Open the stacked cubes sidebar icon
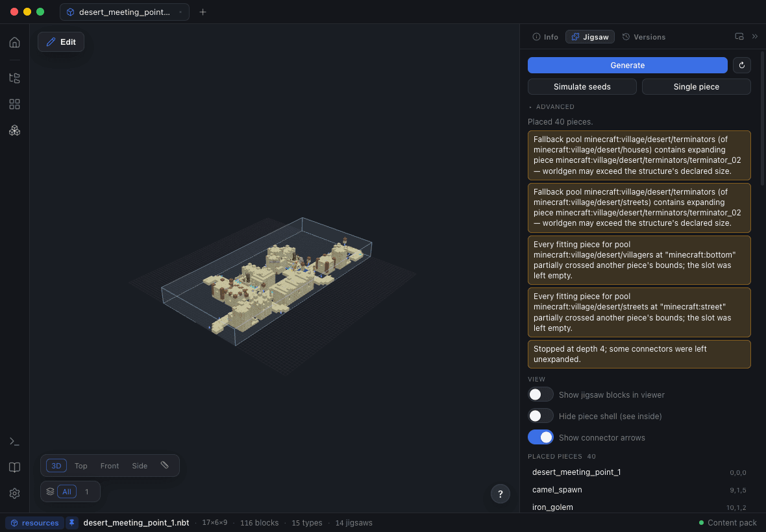This screenshot has width=766, height=532. tap(15, 130)
